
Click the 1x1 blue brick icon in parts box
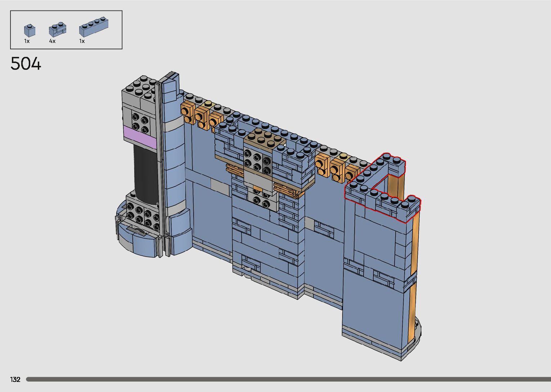(x=30, y=30)
